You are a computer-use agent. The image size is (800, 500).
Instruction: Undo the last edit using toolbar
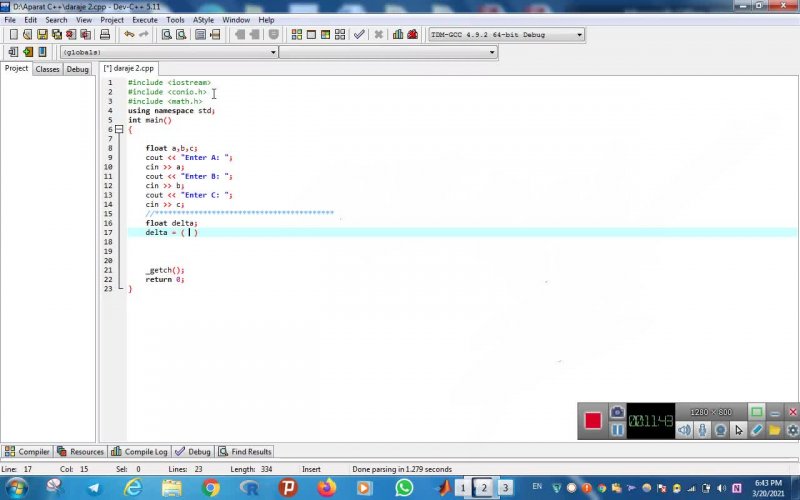[x=129, y=35]
